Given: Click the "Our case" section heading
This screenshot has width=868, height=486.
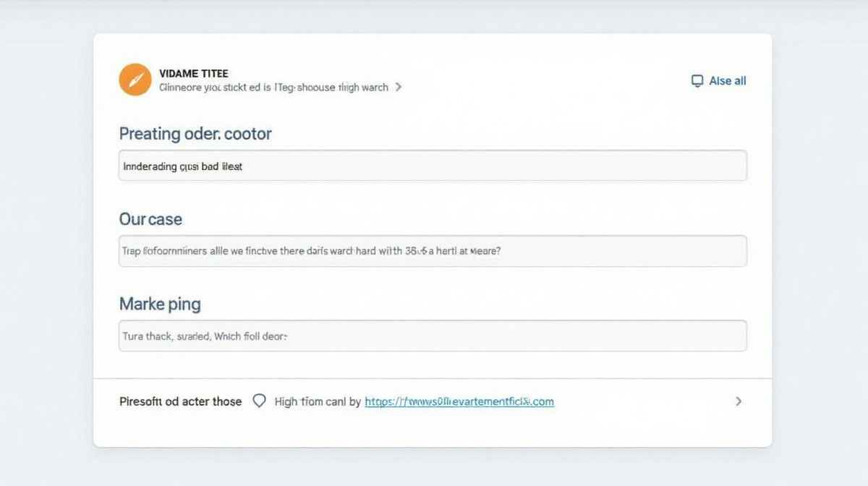Looking at the screenshot, I should pos(150,219).
